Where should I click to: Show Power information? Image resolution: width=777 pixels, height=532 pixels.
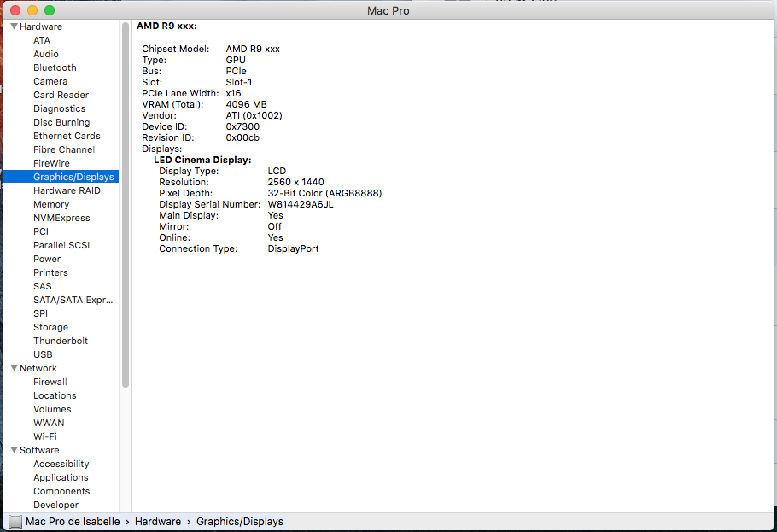coord(47,259)
